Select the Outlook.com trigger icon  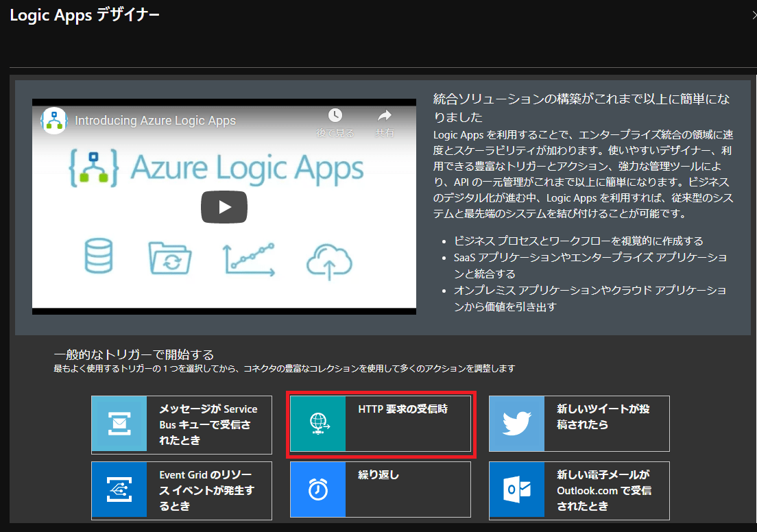coord(517,489)
